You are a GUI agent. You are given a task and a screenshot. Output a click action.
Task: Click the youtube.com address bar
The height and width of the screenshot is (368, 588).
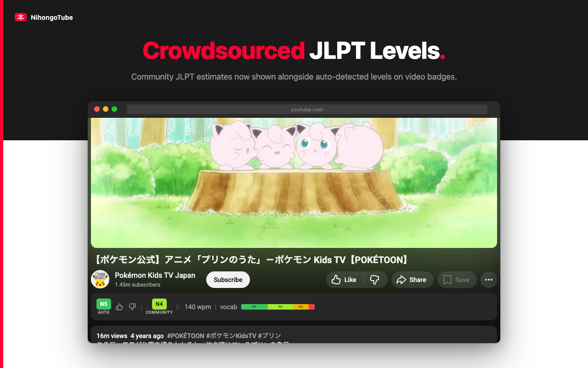point(307,109)
